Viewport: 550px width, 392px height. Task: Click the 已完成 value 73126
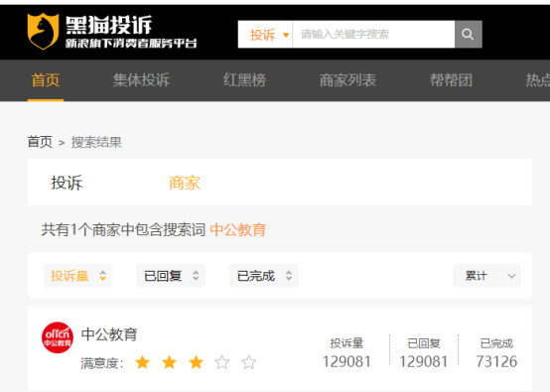(x=496, y=361)
